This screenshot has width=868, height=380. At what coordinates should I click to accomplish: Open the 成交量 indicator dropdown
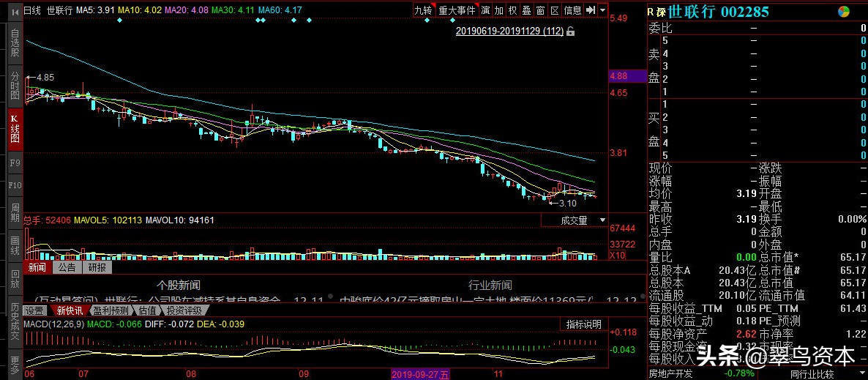point(575,220)
